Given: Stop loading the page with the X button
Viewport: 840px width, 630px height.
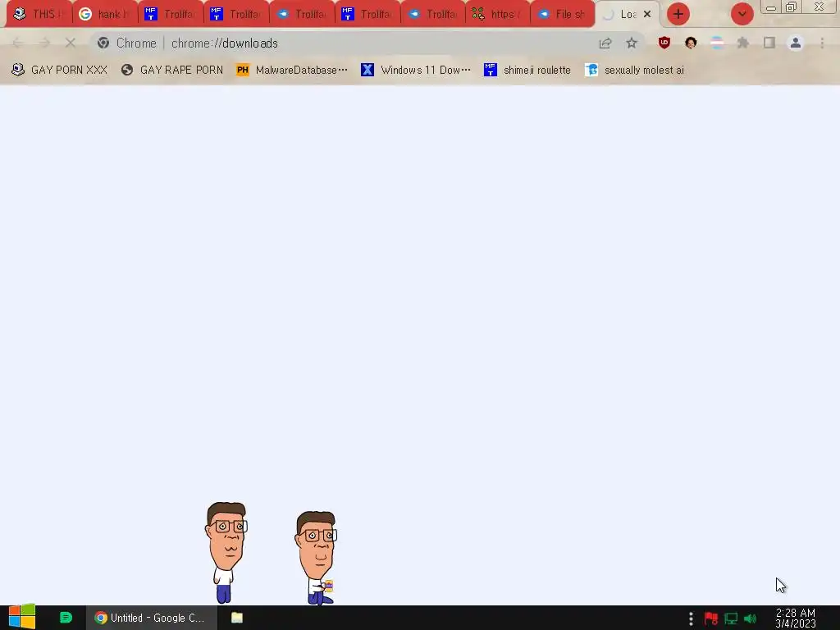Looking at the screenshot, I should click(71, 43).
